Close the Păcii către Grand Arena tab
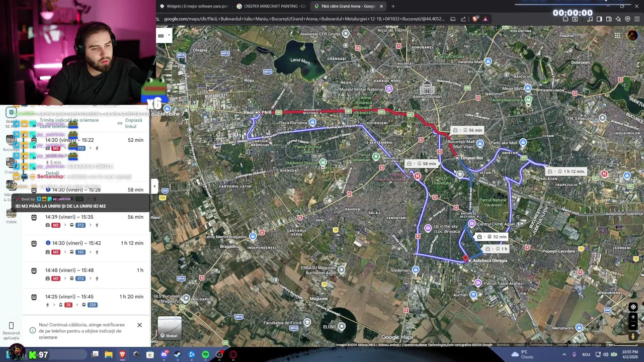The image size is (644, 362). [x=381, y=6]
